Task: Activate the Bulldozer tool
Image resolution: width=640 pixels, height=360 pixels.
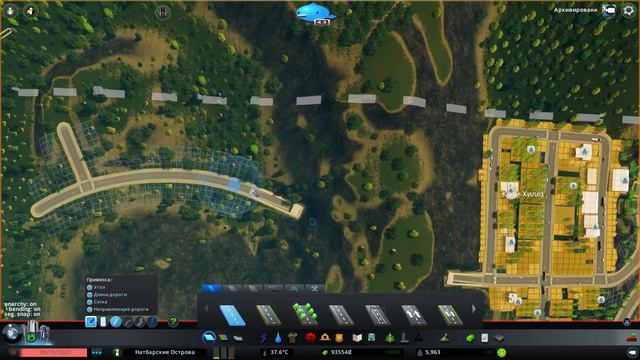Action: pos(632,338)
